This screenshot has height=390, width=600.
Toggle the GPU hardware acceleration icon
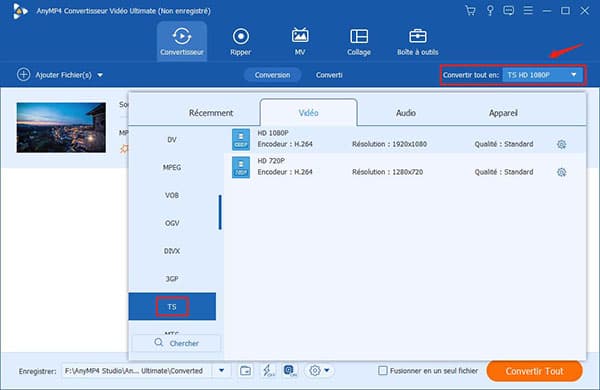(290, 370)
